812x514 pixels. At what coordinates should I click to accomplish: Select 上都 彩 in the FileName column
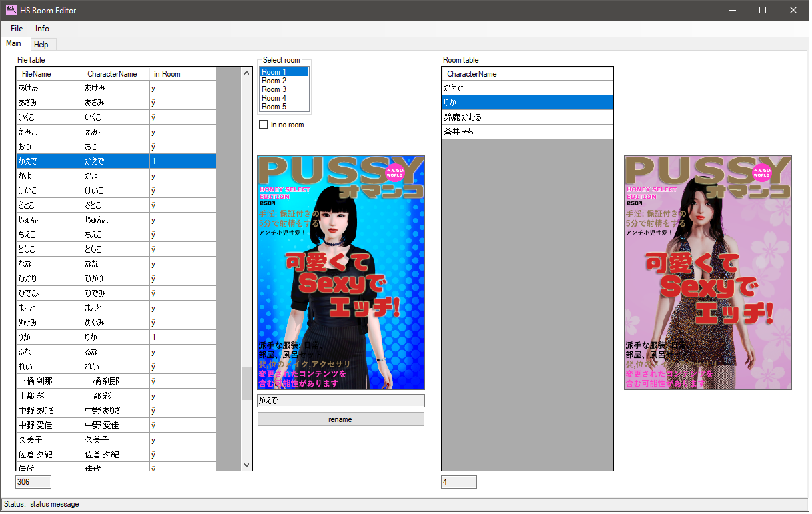[50, 396]
